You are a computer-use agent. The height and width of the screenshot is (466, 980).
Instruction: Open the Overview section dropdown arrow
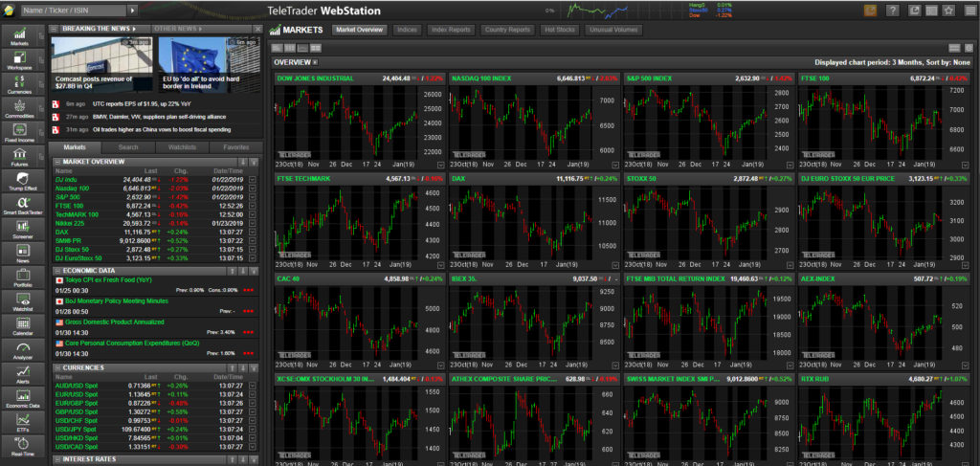[315, 62]
